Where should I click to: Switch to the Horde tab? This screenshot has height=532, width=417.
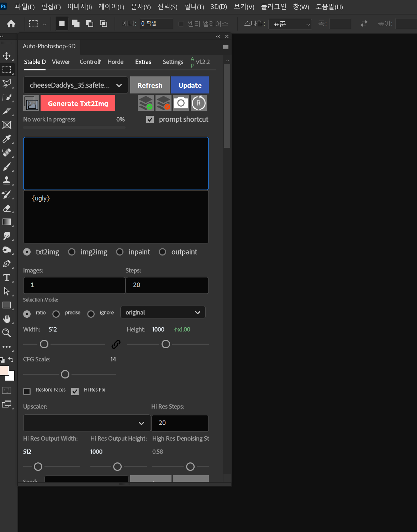click(x=115, y=62)
